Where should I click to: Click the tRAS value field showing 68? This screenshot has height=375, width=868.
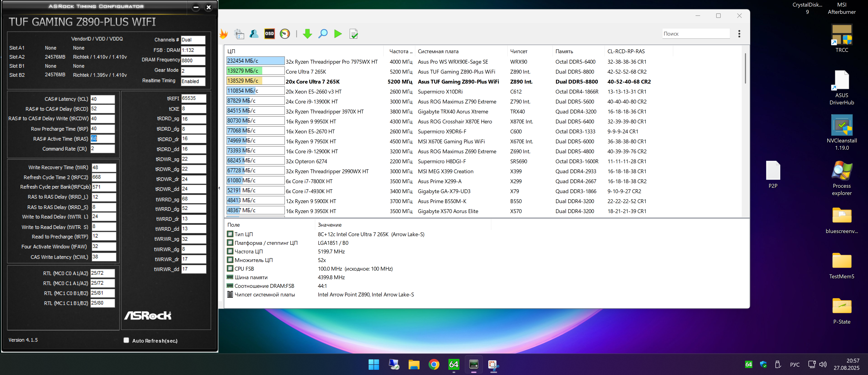click(103, 139)
